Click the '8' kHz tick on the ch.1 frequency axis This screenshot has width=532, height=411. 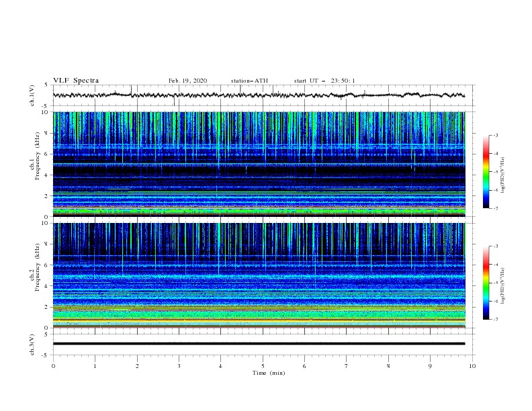pyautogui.click(x=48, y=133)
